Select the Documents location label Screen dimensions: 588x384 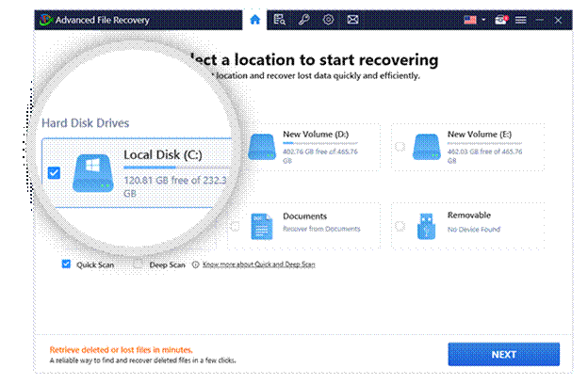tap(305, 216)
